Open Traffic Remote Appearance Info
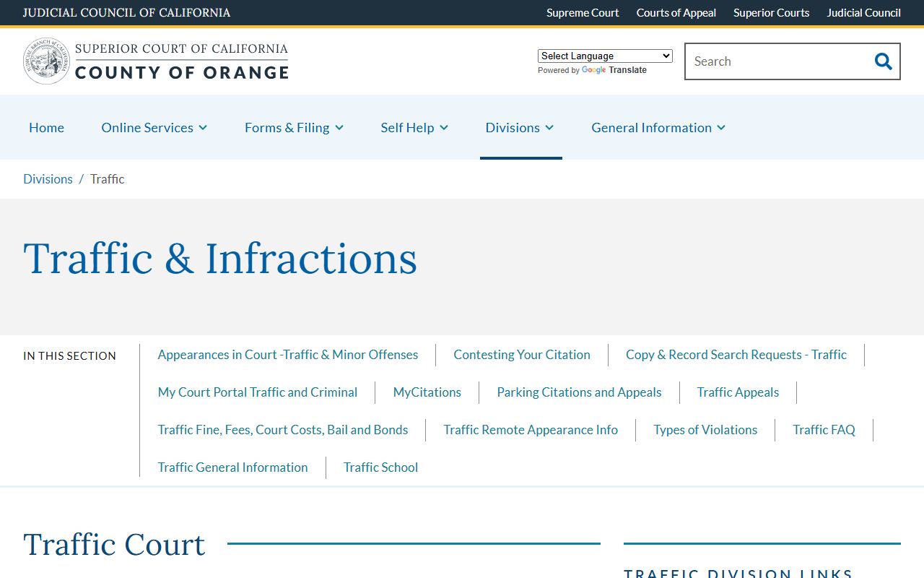The height and width of the screenshot is (578, 924). click(x=531, y=430)
